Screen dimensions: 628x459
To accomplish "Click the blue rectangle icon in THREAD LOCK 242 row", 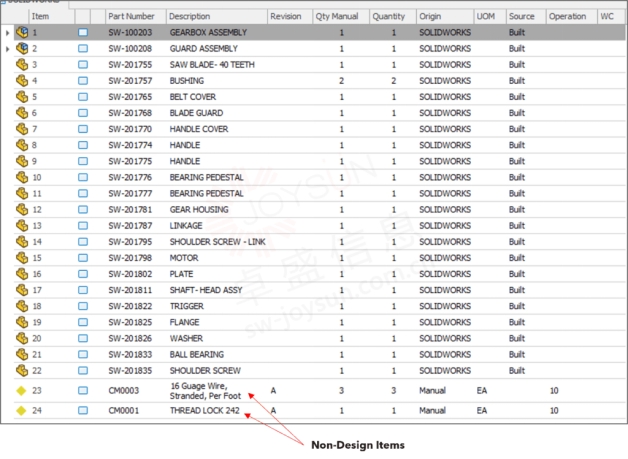I will [x=83, y=411].
